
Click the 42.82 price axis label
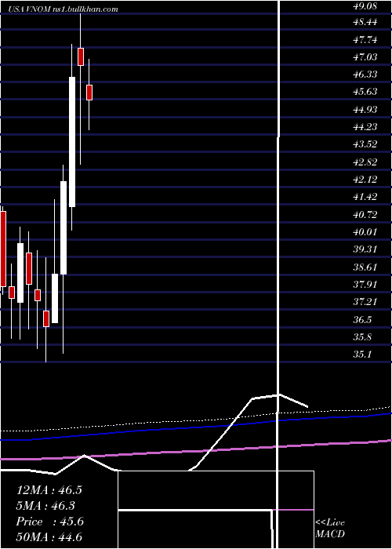pos(365,162)
